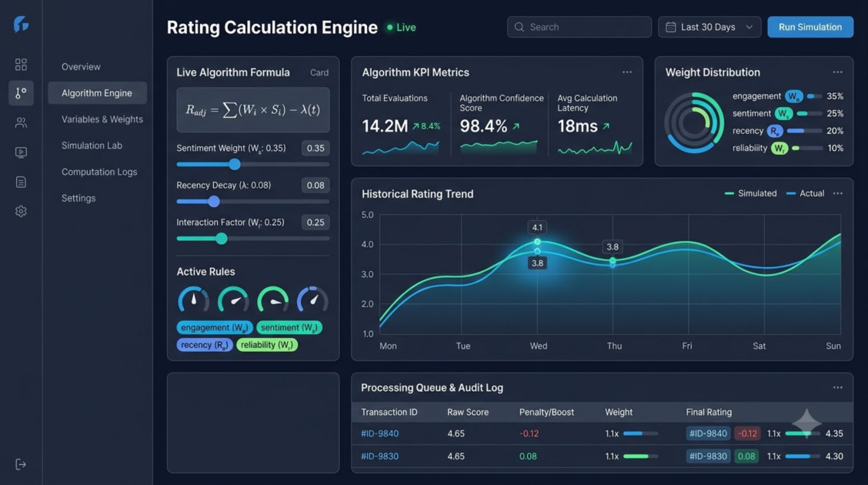Go to Overview in the navigation menu
This screenshot has width=868, height=485.
(x=81, y=66)
